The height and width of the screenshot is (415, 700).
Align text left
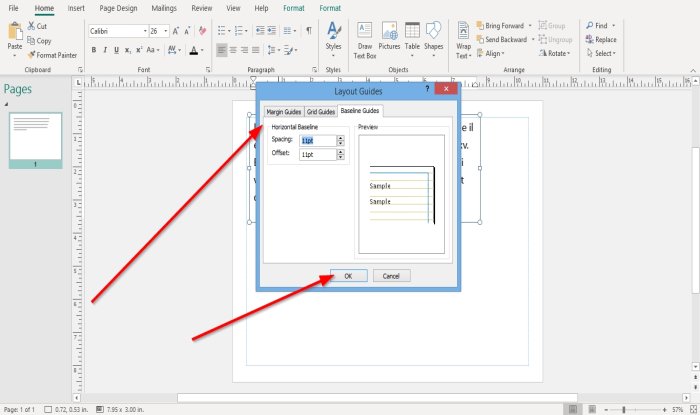tap(221, 50)
